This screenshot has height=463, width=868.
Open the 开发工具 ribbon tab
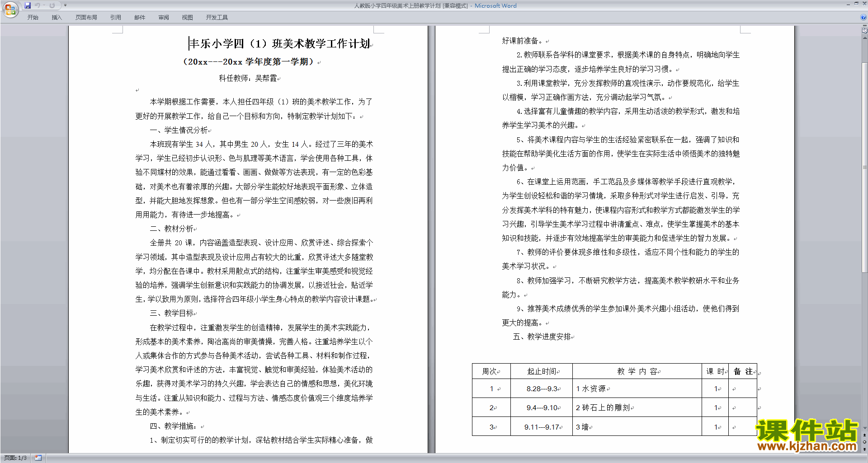point(217,18)
